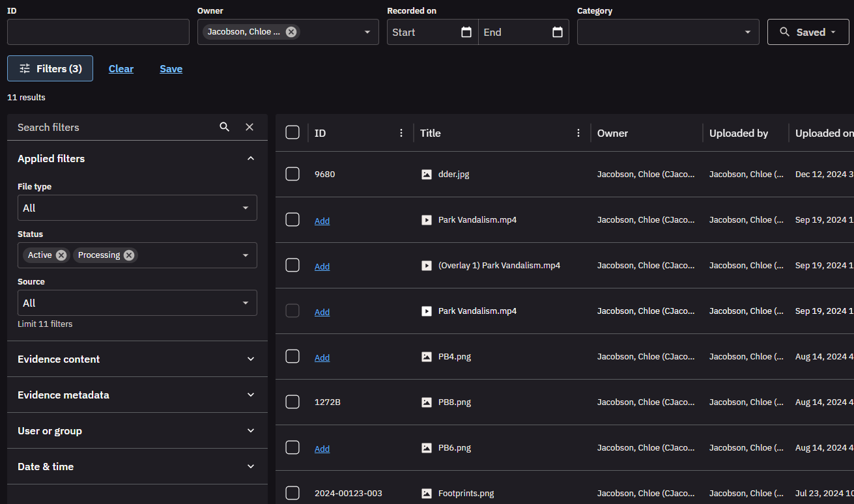Click the ID search input field
The width and height of the screenshot is (854, 504).
click(x=98, y=32)
